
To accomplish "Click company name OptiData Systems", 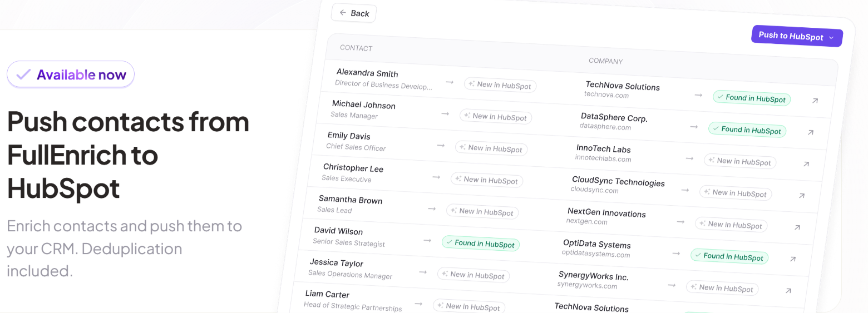I will pyautogui.click(x=597, y=245).
